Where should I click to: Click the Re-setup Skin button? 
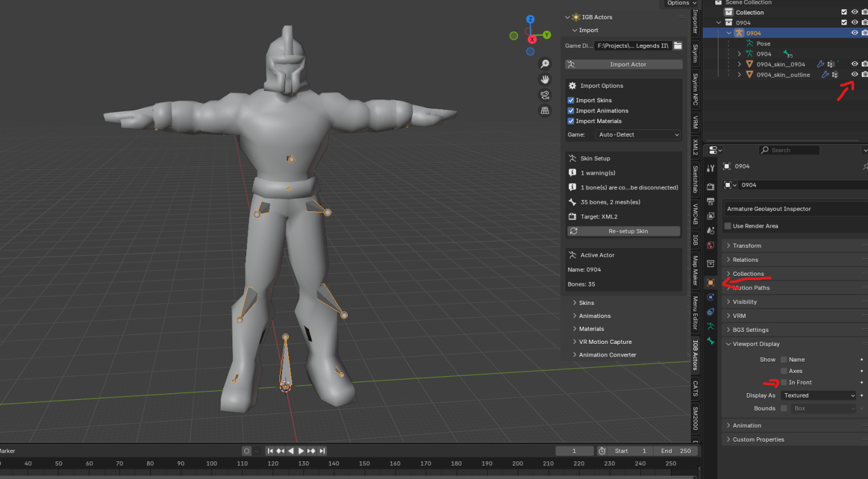pos(624,231)
